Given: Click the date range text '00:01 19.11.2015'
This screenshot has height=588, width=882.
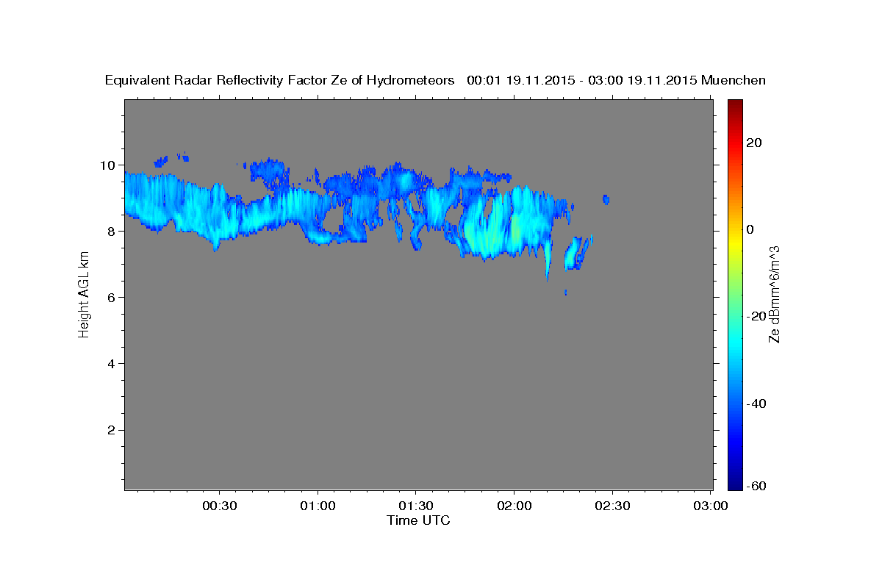Looking at the screenshot, I should 520,80.
